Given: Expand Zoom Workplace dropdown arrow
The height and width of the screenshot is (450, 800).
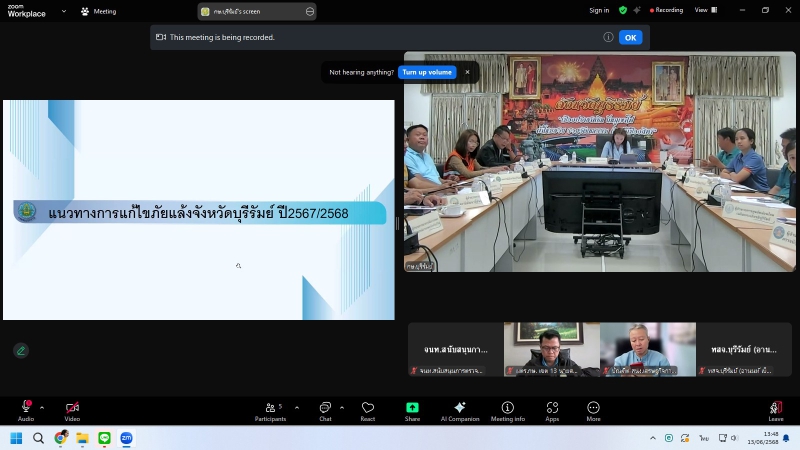Looking at the screenshot, I should click(64, 11).
